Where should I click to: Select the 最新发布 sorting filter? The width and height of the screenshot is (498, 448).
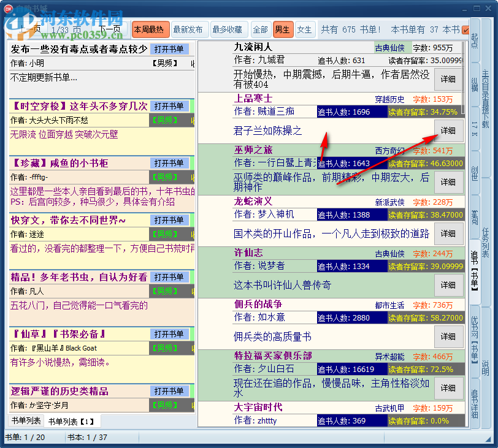point(188,29)
